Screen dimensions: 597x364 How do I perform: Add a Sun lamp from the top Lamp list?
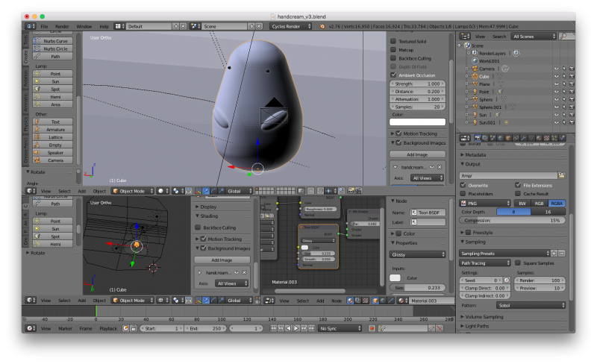pos(52,81)
